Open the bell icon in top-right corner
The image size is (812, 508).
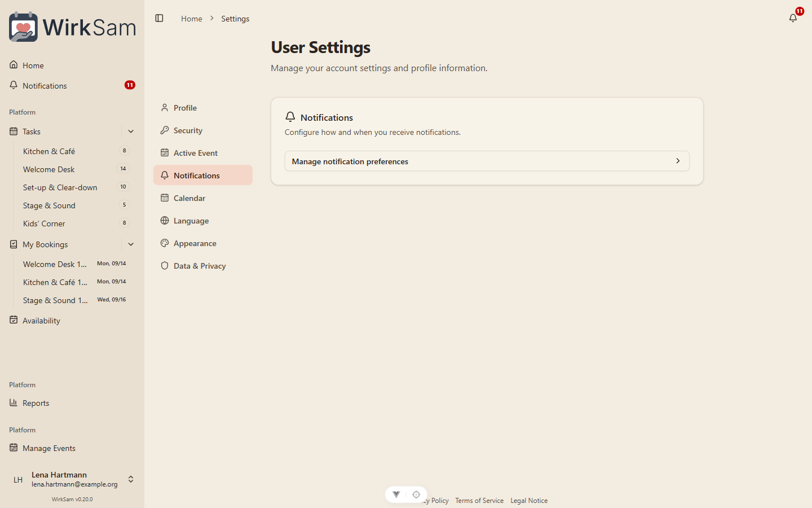[793, 18]
